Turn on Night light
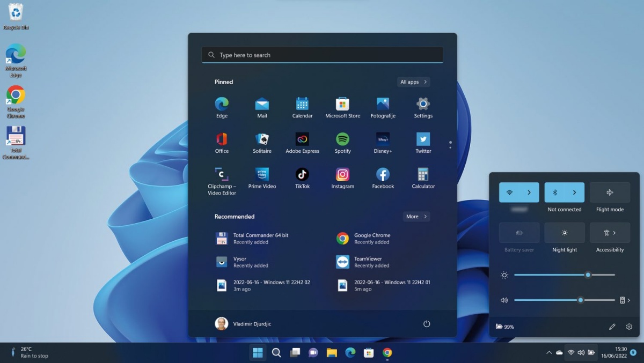 pyautogui.click(x=565, y=233)
